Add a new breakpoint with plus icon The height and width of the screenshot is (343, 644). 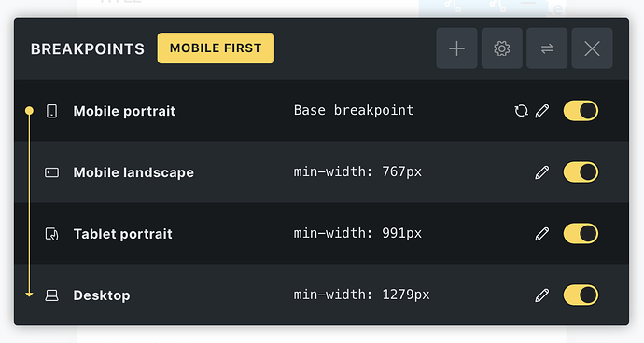pos(456,48)
